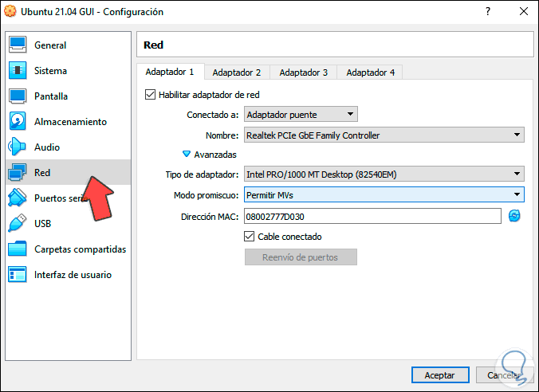This screenshot has height=392, width=539.
Task: Click the Almacenamiento disk icon
Action: pyautogui.click(x=18, y=122)
